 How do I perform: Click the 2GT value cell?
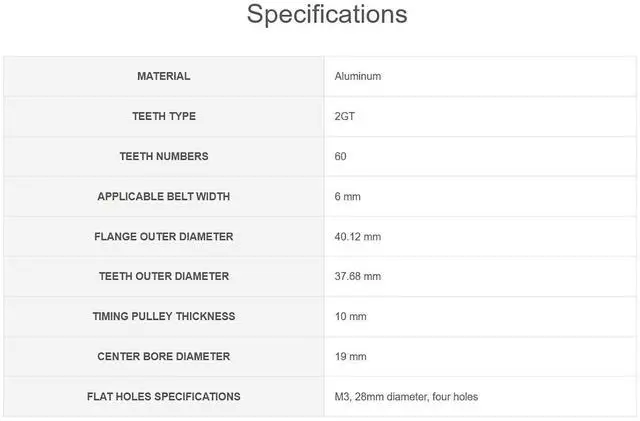point(480,116)
